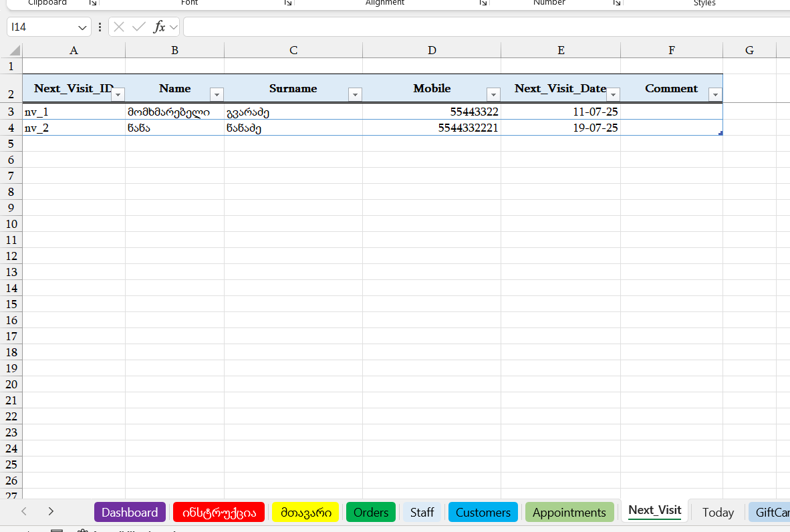This screenshot has width=790, height=532.
Task: Expand the Name Box dropdown
Action: [x=83, y=27]
